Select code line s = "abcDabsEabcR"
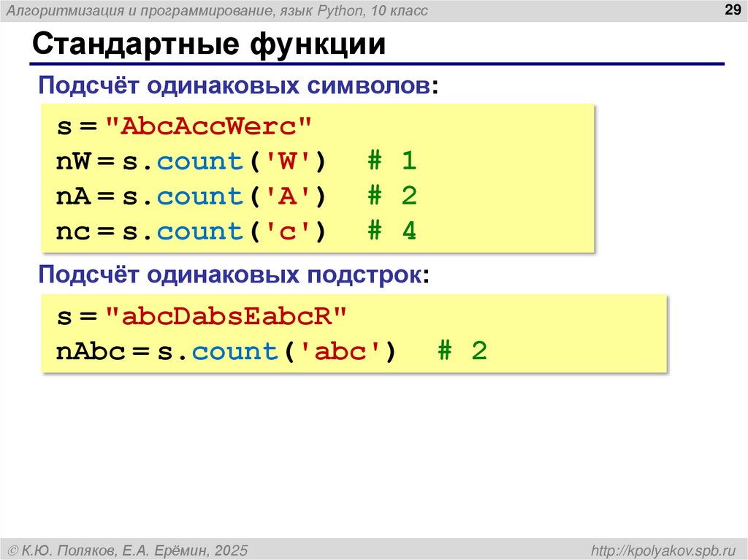Screen dimensions: 748x560 [205, 316]
